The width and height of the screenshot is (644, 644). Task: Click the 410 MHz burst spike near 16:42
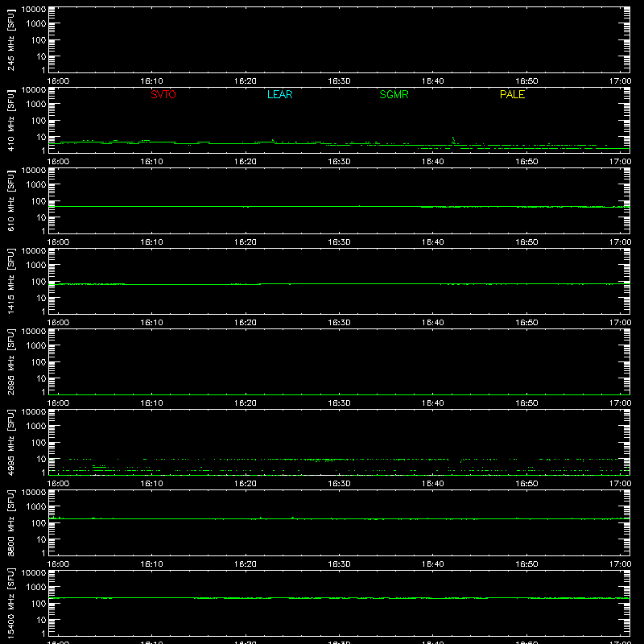[x=453, y=140]
